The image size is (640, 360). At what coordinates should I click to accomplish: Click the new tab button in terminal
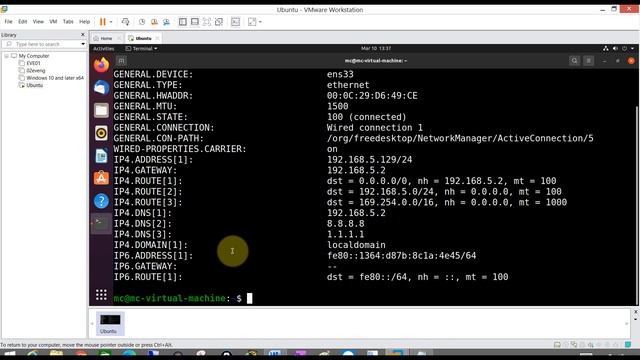(121, 61)
